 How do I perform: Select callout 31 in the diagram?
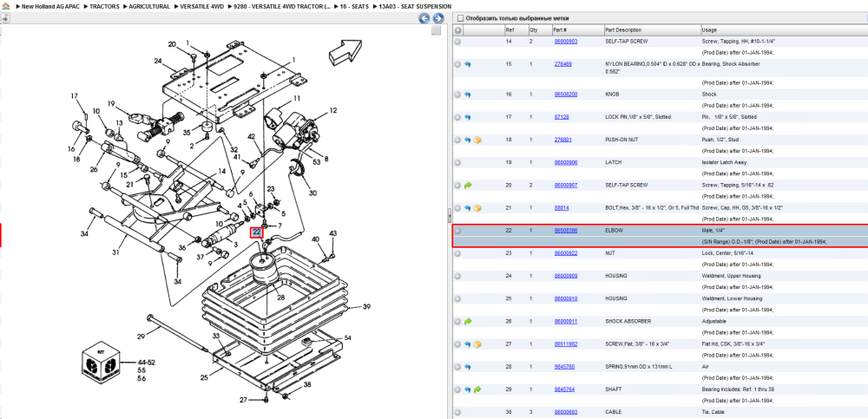pyautogui.click(x=115, y=253)
